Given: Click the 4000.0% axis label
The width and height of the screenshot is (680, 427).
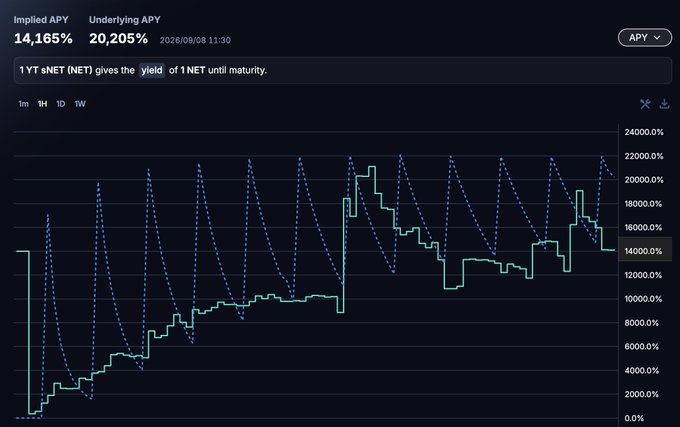Looking at the screenshot, I should click(641, 371).
